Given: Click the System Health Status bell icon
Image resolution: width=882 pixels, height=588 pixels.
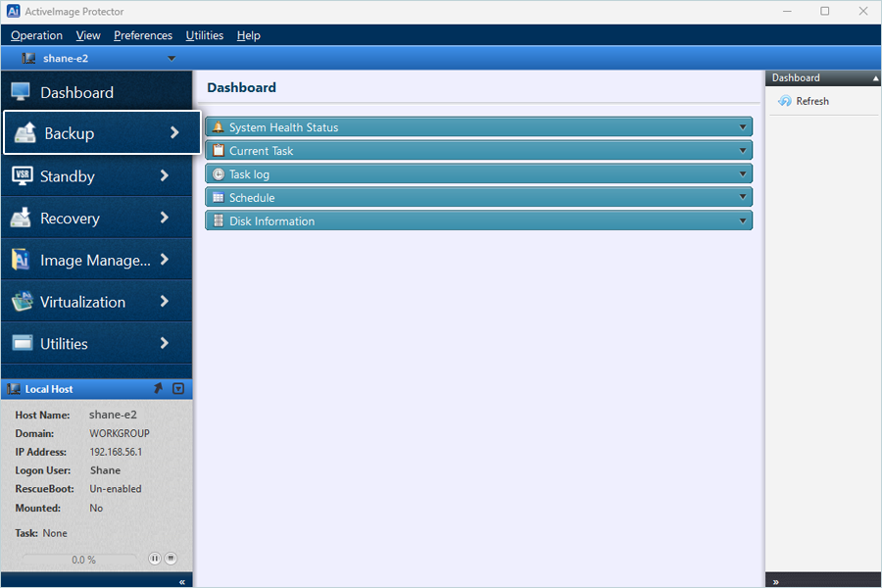Looking at the screenshot, I should (219, 127).
